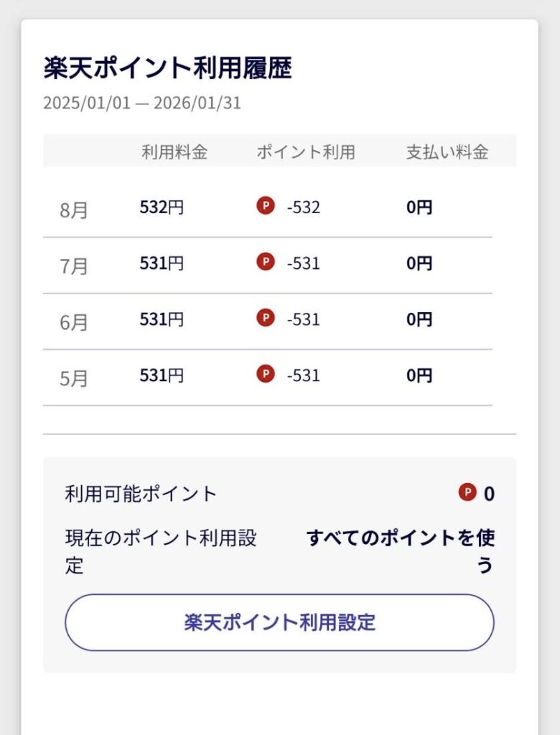
Task: Select the 5月 month row label
Action: click(74, 378)
